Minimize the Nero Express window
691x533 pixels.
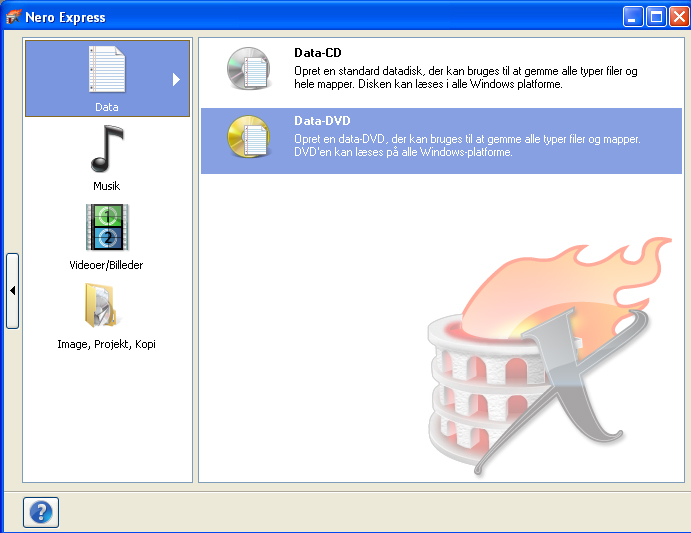(633, 17)
